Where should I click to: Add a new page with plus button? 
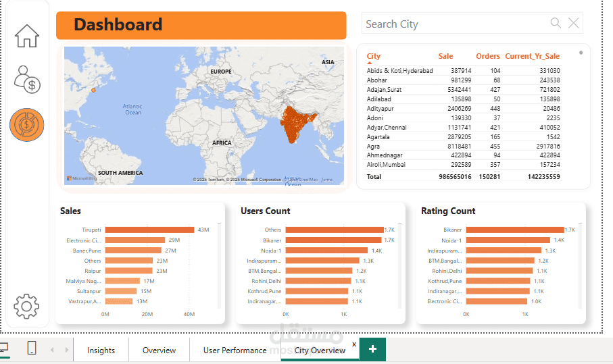(372, 348)
